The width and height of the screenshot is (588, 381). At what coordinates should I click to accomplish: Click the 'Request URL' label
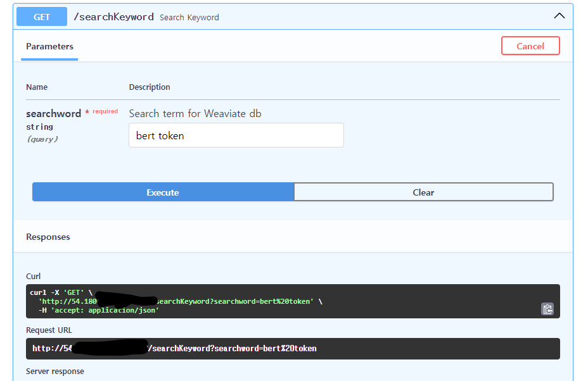click(49, 330)
